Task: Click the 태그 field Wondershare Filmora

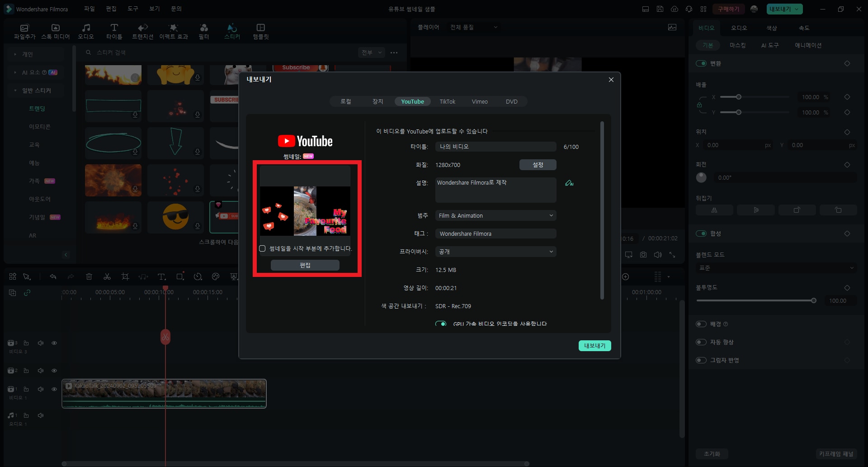Action: [495, 233]
